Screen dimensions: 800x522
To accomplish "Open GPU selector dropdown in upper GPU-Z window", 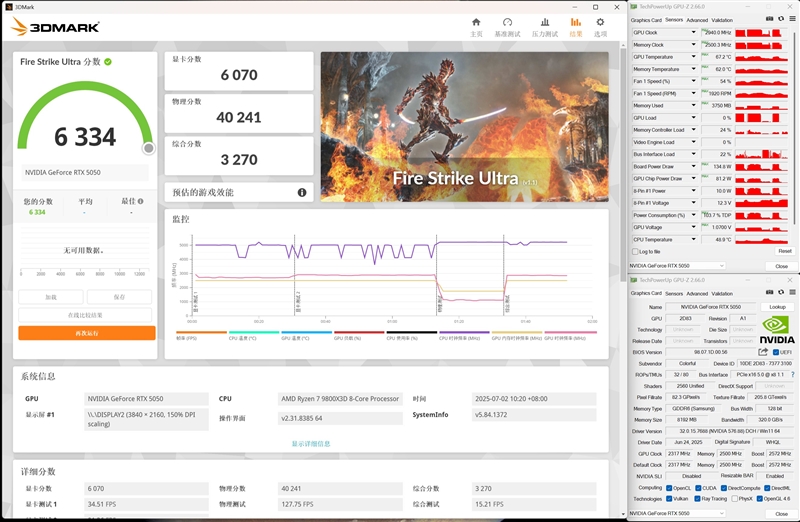I will (x=677, y=265).
